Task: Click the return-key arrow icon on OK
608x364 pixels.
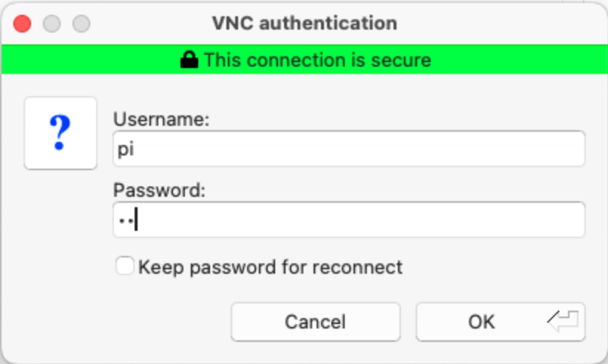Action: (563, 321)
